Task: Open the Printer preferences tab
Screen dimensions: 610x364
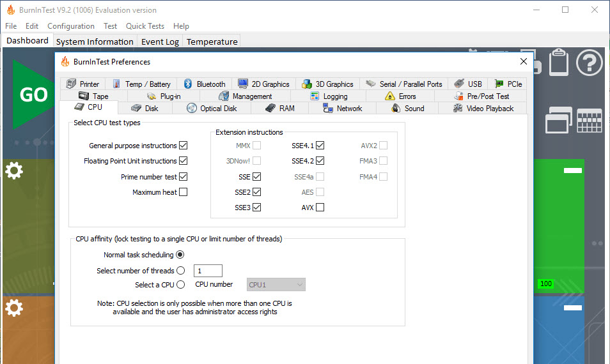Action: 82,84
